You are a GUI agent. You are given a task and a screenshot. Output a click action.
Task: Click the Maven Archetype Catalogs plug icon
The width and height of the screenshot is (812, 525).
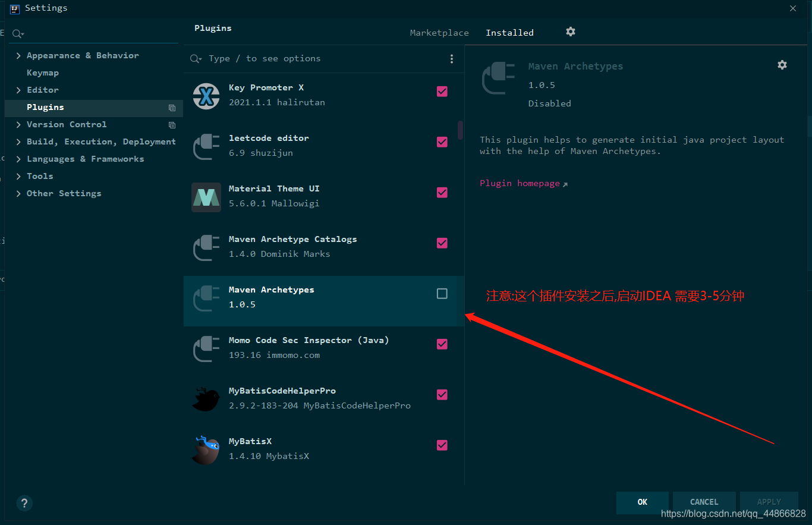point(206,247)
